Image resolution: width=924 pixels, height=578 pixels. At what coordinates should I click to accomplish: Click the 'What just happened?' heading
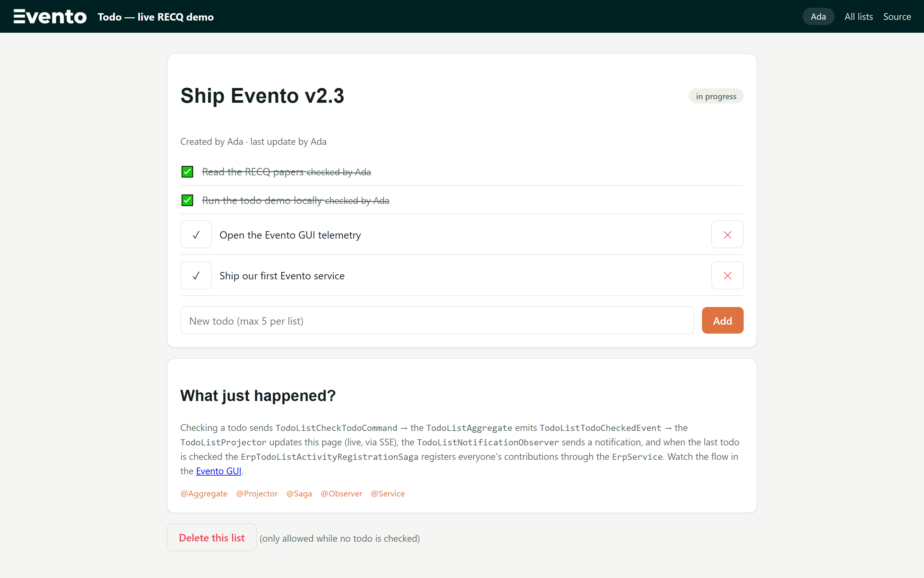click(x=258, y=395)
